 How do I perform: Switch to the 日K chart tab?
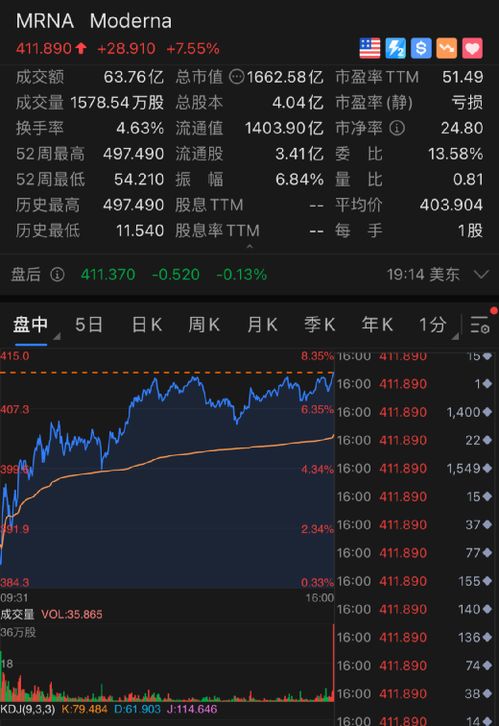pos(147,325)
